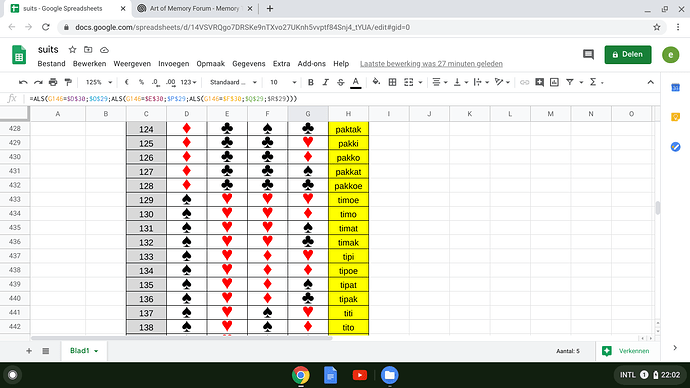The image size is (690, 388).
Task: Format as currency with euro icon
Action: (x=127, y=82)
